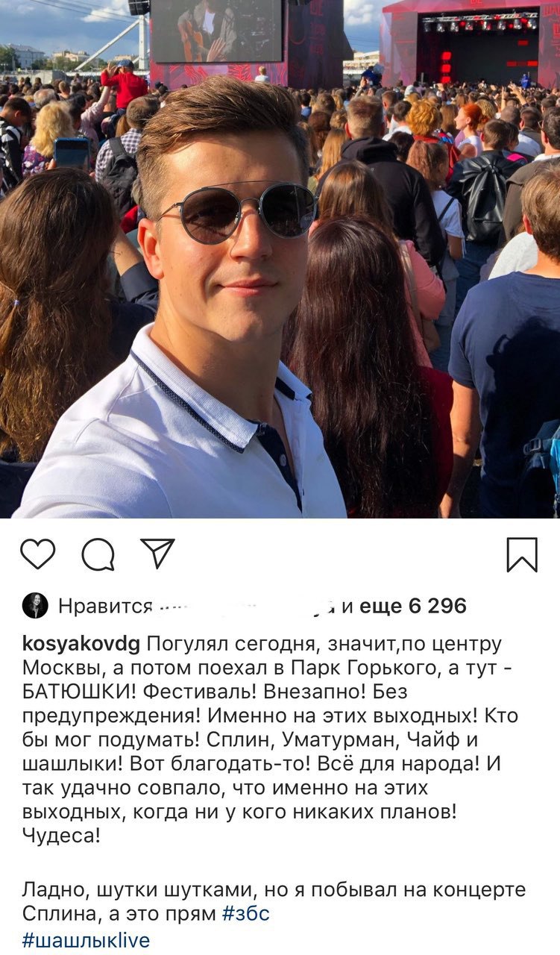Tap the word Нравится in the likes row
The image size is (560, 955).
point(105,606)
